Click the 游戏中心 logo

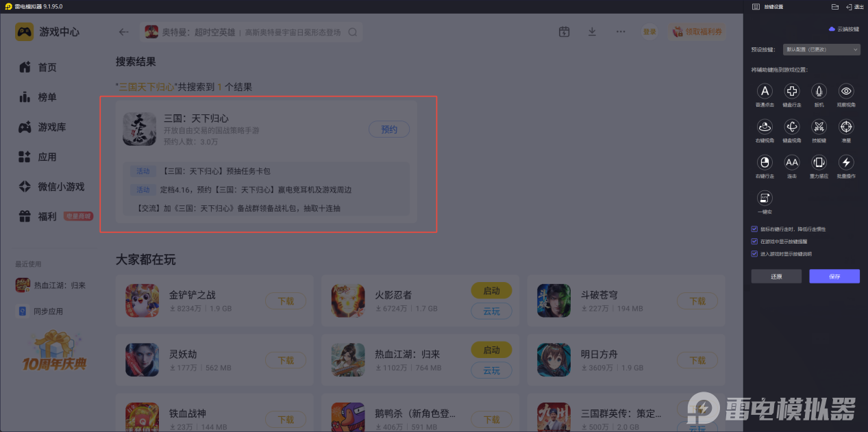[48, 31]
